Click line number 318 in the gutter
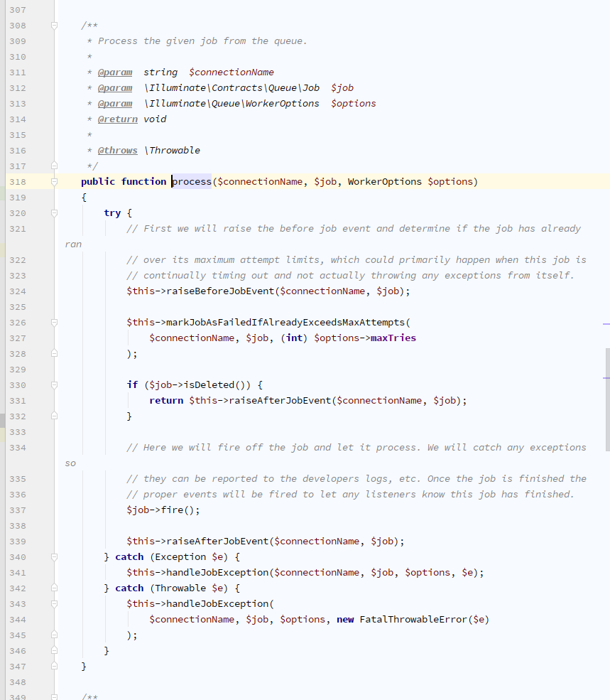Screen dimensions: 610x700 18,182
